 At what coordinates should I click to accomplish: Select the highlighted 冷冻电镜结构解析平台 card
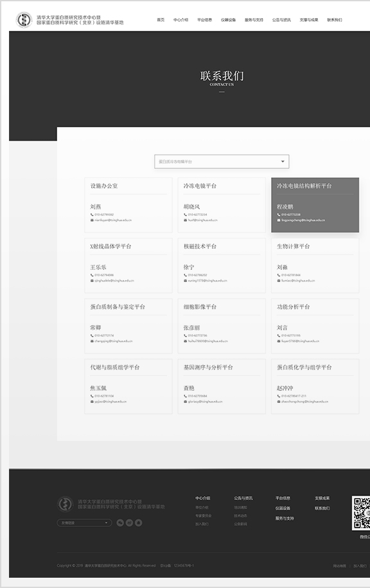click(315, 205)
